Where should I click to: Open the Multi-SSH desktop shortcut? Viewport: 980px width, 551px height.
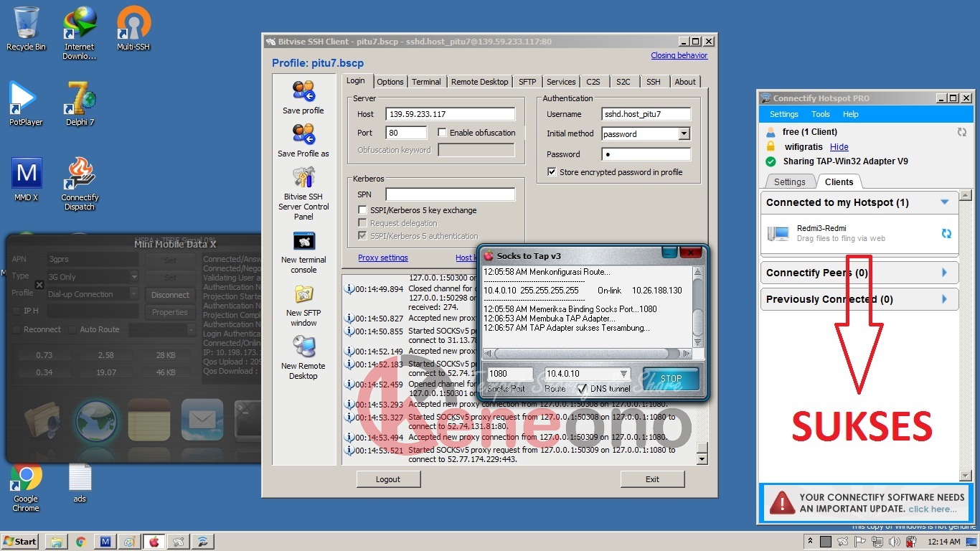click(x=133, y=29)
